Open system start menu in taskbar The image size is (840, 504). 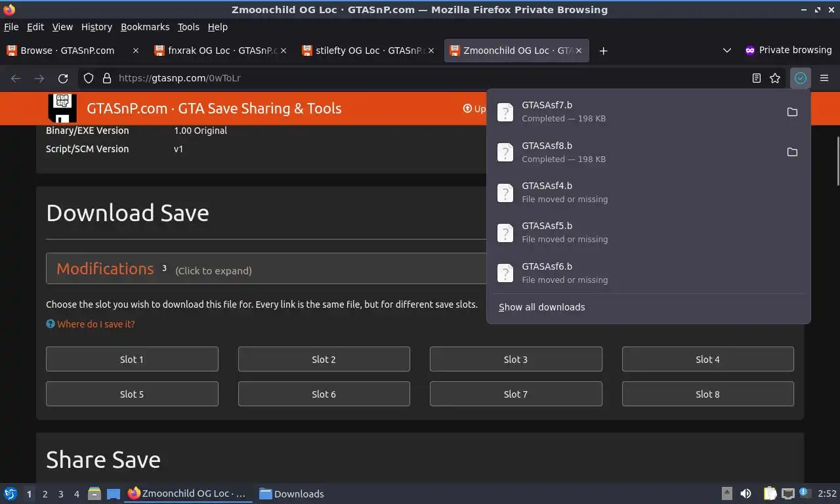pos(10,493)
